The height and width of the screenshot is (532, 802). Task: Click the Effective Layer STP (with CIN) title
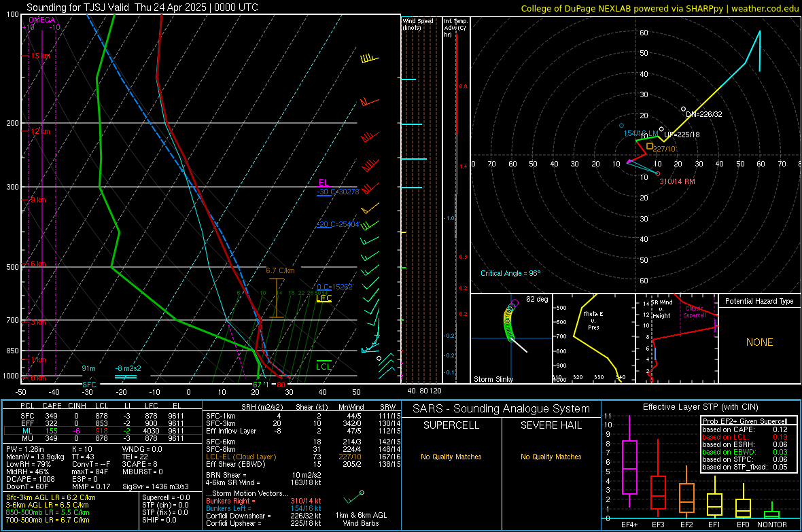point(701,407)
